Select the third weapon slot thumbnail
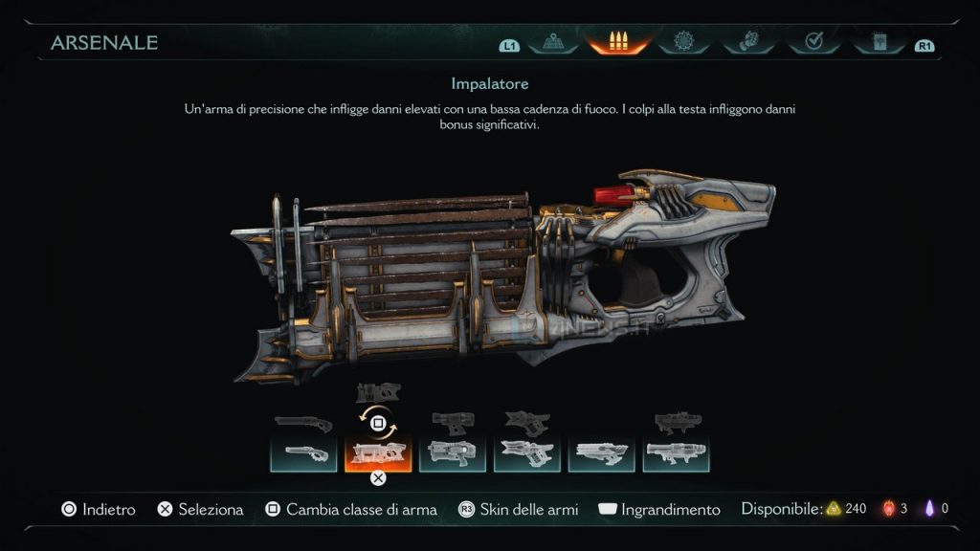 (453, 453)
